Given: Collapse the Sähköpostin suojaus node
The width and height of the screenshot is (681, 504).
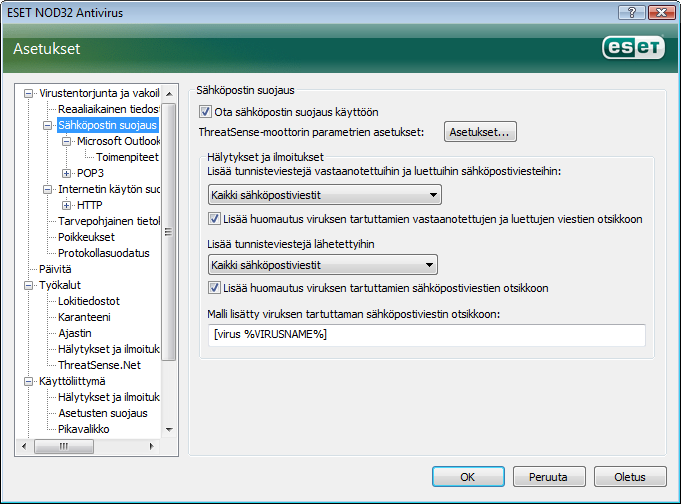Looking at the screenshot, I should 47,126.
